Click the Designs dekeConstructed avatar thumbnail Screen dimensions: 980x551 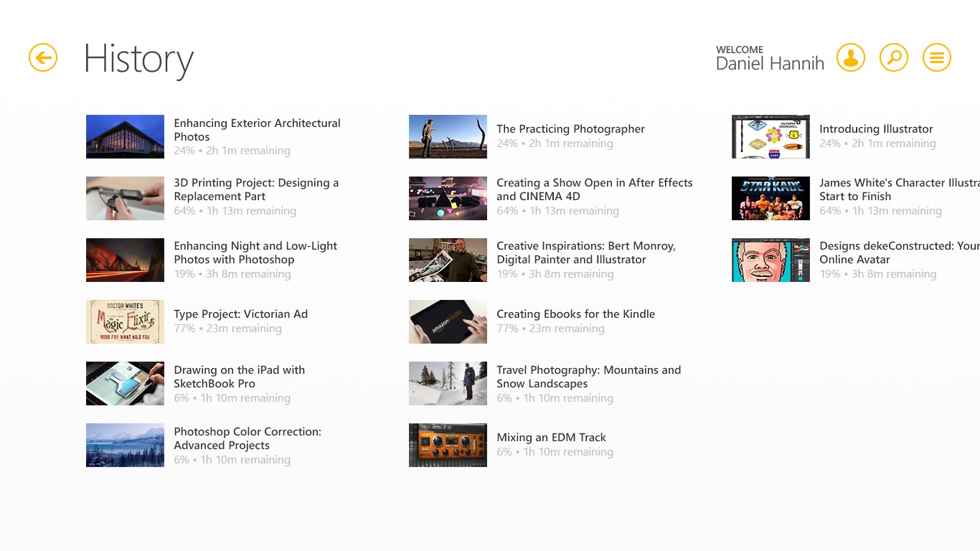point(771,260)
